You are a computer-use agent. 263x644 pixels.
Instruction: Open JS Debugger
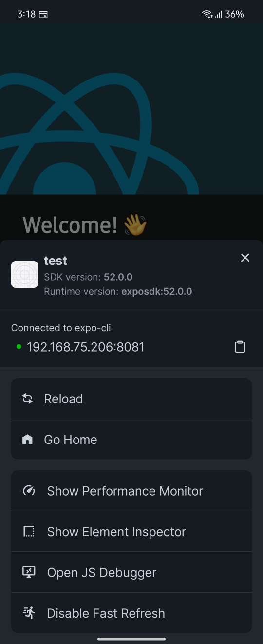click(131, 572)
